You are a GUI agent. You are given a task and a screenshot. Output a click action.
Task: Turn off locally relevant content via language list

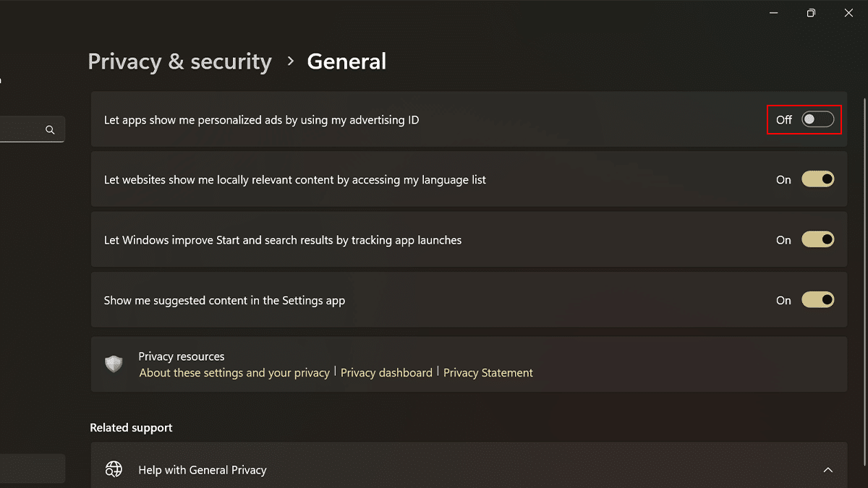pos(817,180)
